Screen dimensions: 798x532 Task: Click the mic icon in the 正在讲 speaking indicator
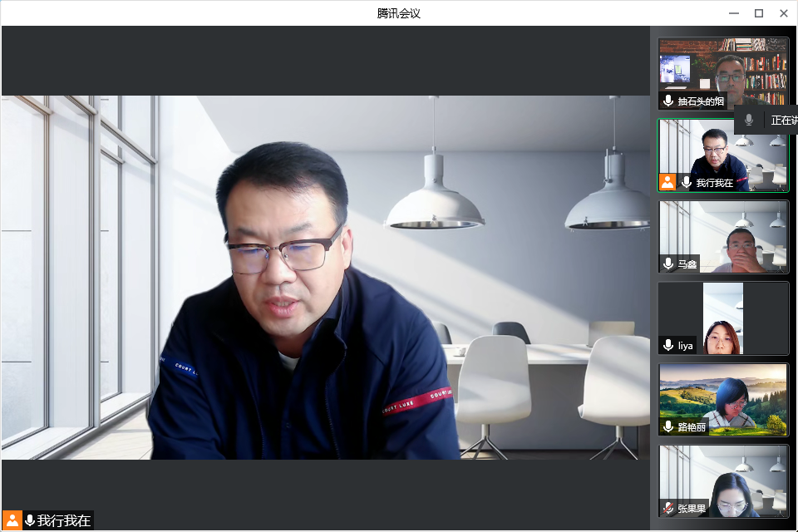[x=749, y=120]
